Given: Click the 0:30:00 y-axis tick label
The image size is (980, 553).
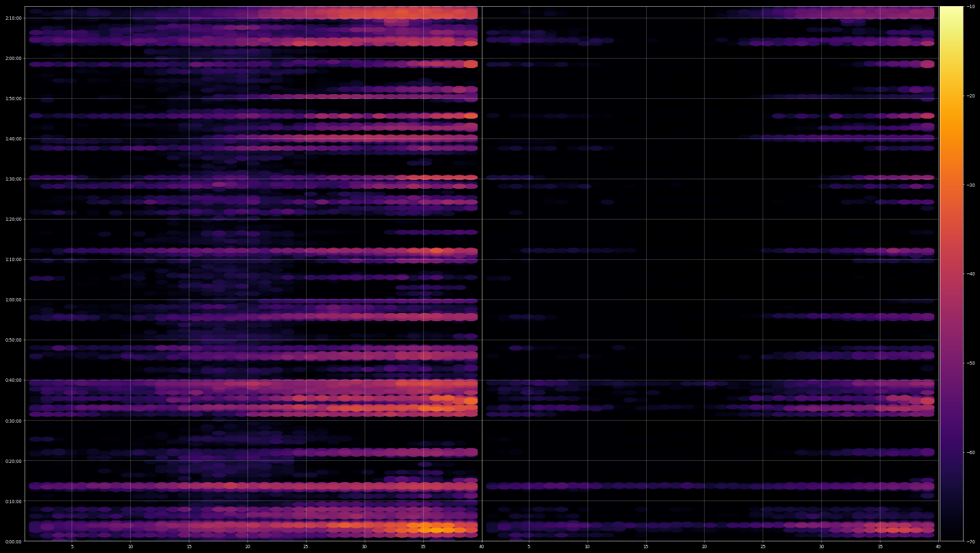Looking at the screenshot, I should click(14, 421).
